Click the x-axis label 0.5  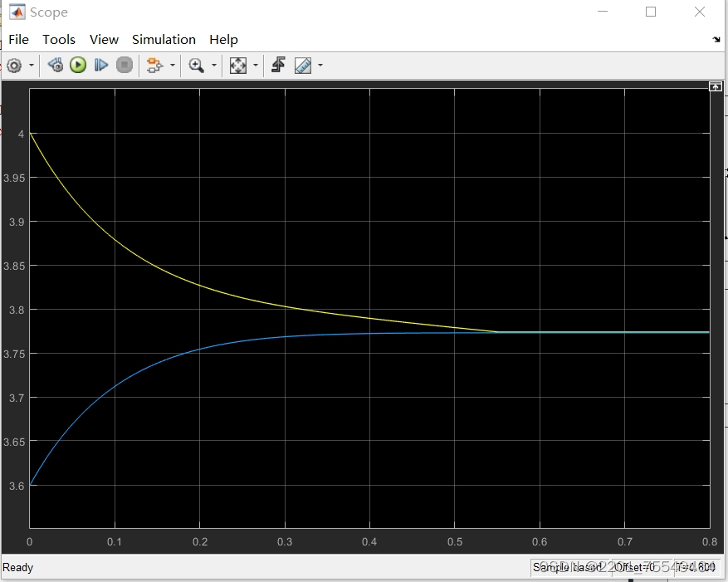pyautogui.click(x=455, y=541)
